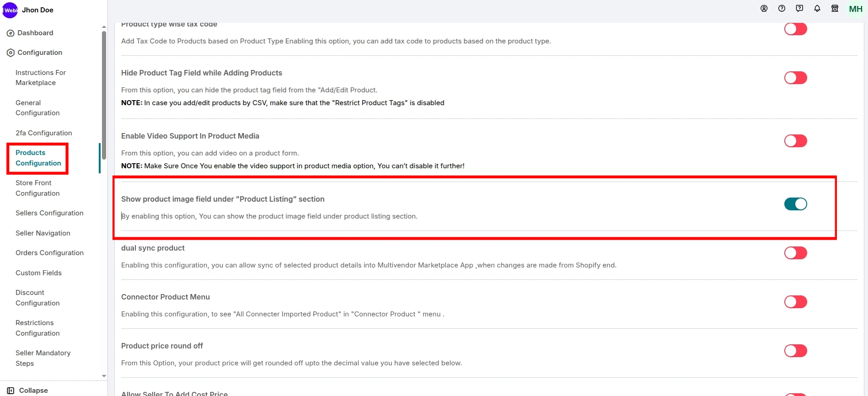Click the Webkul logo beside Jhon Doe
The height and width of the screenshot is (396, 868).
(10, 10)
